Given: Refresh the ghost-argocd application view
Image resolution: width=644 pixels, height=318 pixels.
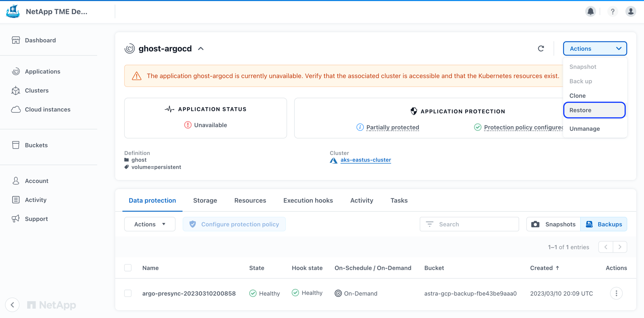Looking at the screenshot, I should click(541, 48).
